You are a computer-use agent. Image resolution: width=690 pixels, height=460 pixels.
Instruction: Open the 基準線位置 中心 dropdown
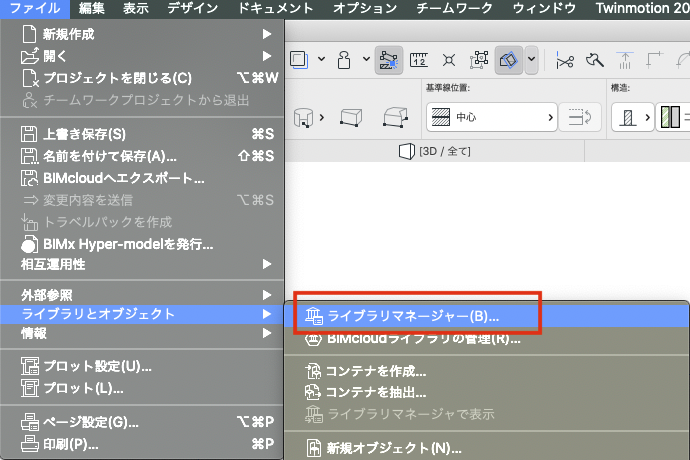point(492,117)
